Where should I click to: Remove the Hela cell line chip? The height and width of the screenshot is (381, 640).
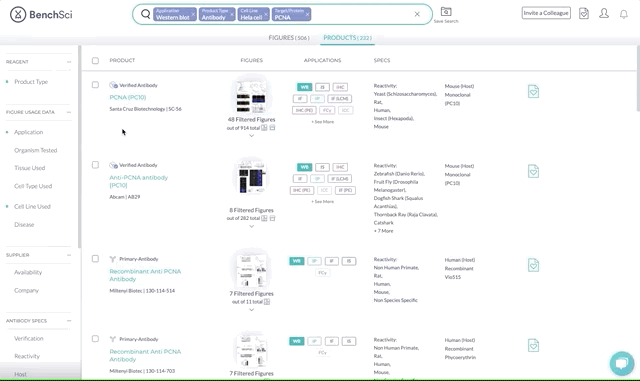(266, 15)
